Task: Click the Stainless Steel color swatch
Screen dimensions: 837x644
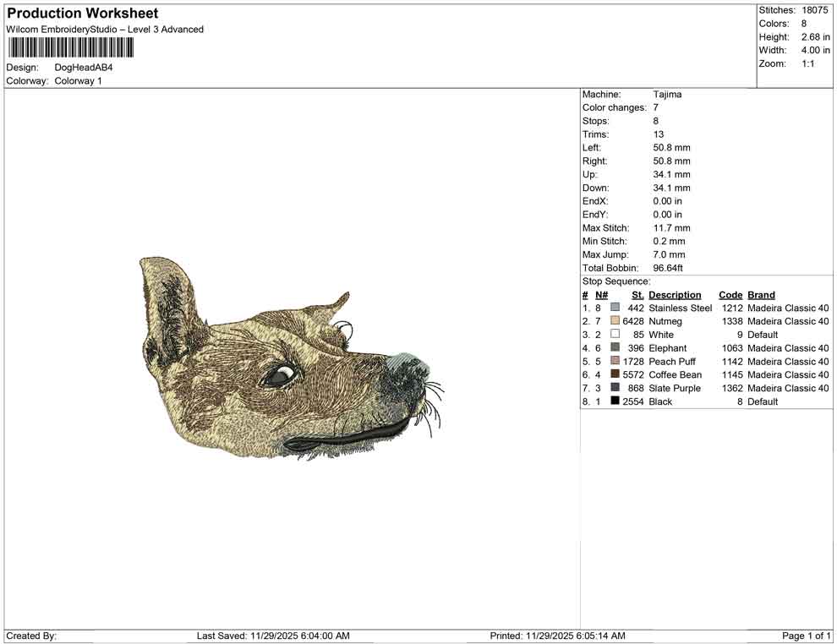Action: (x=614, y=308)
